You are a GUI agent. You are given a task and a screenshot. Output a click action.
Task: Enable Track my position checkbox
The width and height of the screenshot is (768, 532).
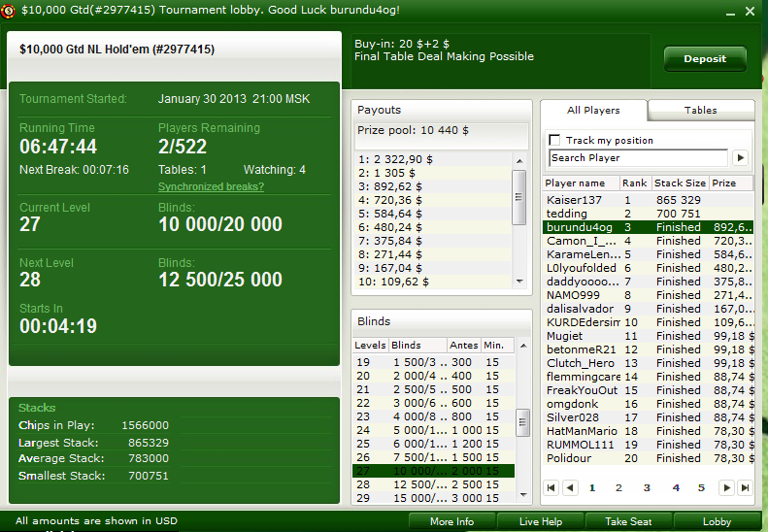pyautogui.click(x=554, y=140)
